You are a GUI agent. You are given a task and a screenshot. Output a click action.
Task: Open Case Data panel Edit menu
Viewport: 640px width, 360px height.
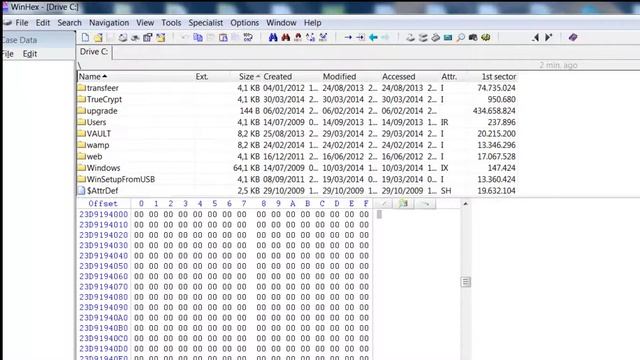30,54
